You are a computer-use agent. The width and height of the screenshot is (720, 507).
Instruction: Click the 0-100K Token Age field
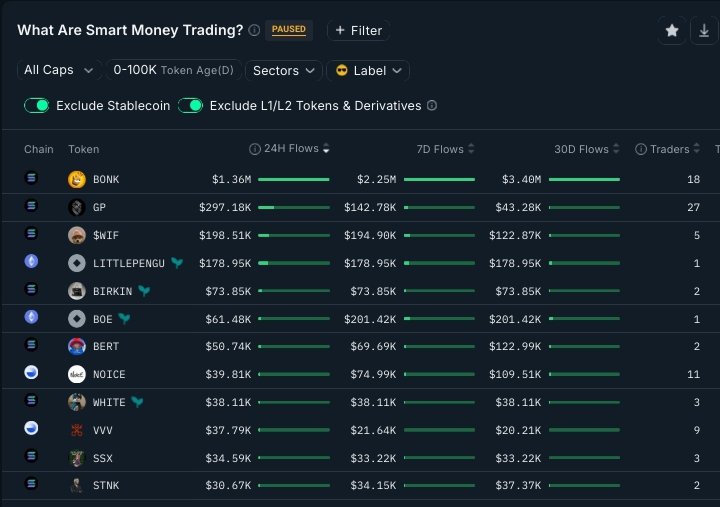click(x=174, y=70)
